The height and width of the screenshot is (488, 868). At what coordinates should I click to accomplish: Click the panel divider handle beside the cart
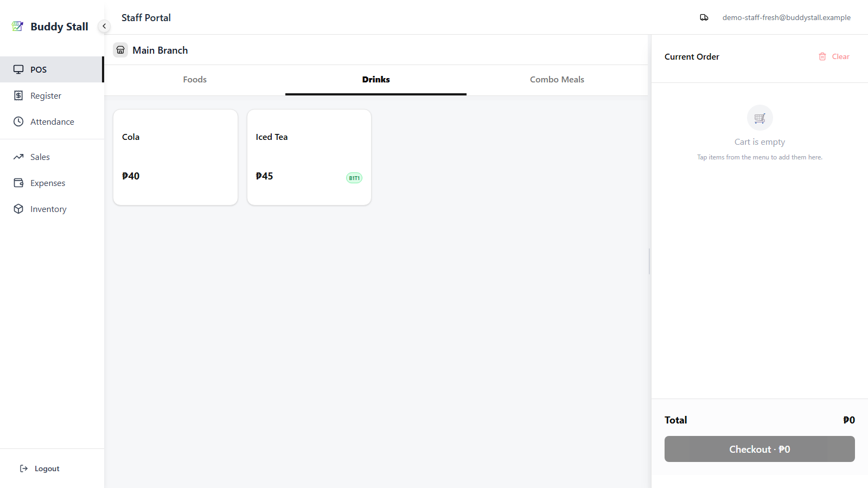click(649, 261)
